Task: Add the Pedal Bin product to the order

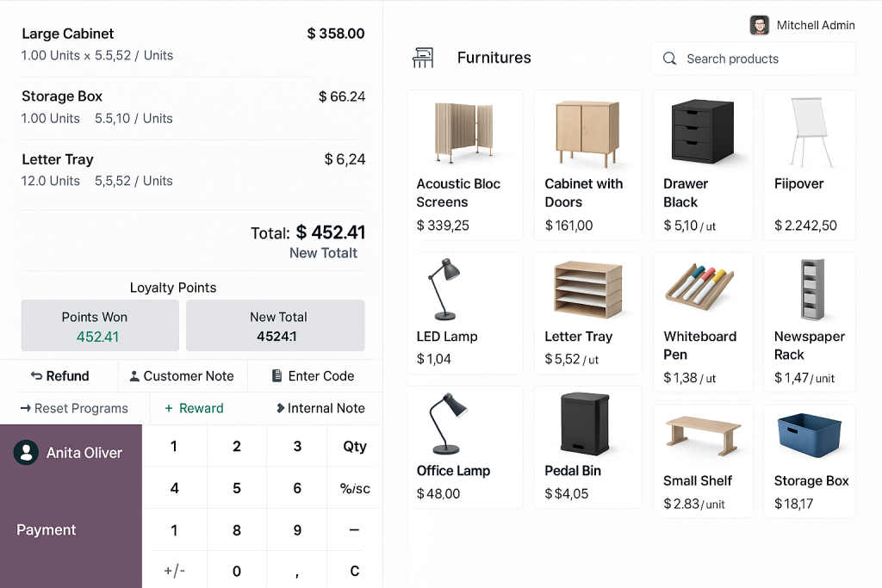Action: pyautogui.click(x=587, y=447)
